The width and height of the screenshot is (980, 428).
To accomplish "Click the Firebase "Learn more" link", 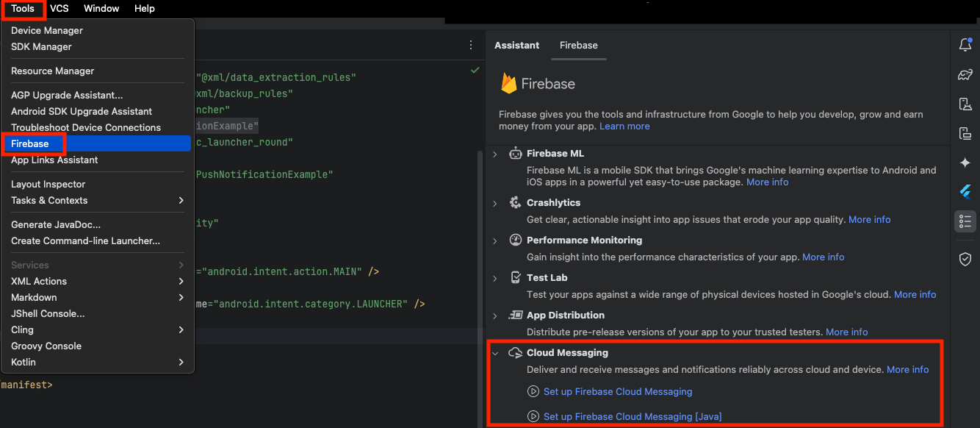I will click(624, 126).
